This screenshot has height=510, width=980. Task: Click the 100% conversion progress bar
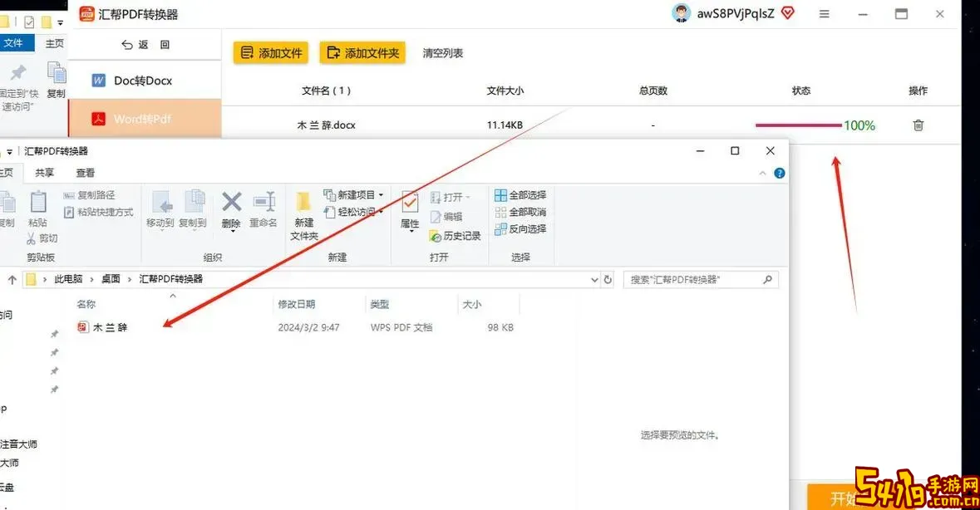click(x=798, y=125)
